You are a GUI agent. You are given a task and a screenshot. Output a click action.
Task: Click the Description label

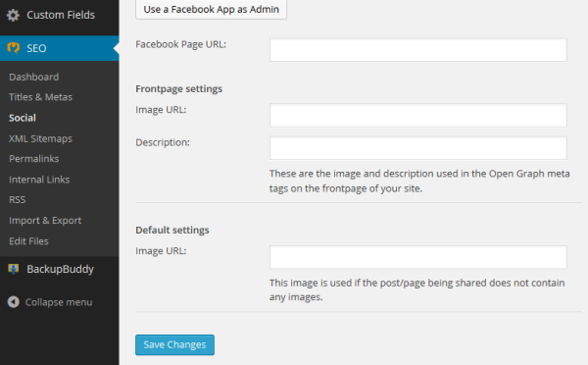(163, 142)
